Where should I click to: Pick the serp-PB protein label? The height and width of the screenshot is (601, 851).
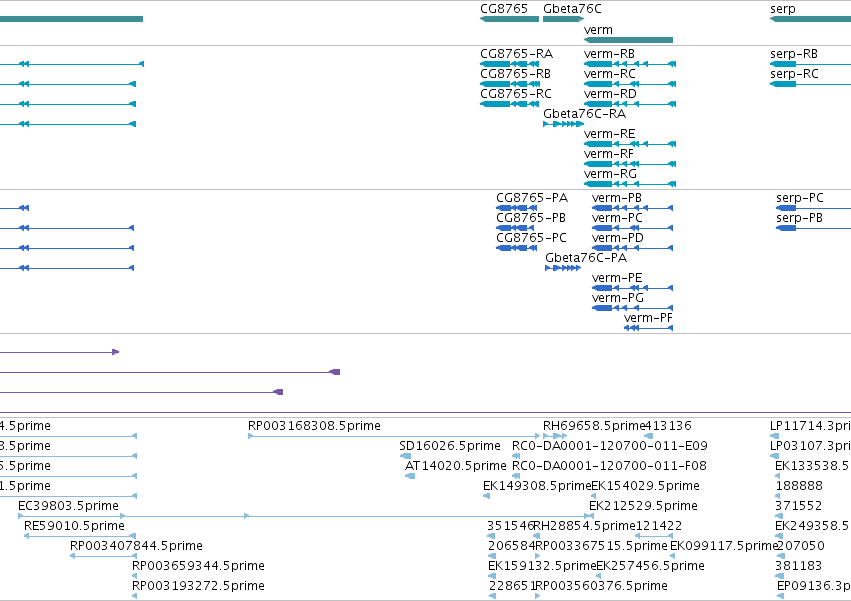tap(799, 218)
